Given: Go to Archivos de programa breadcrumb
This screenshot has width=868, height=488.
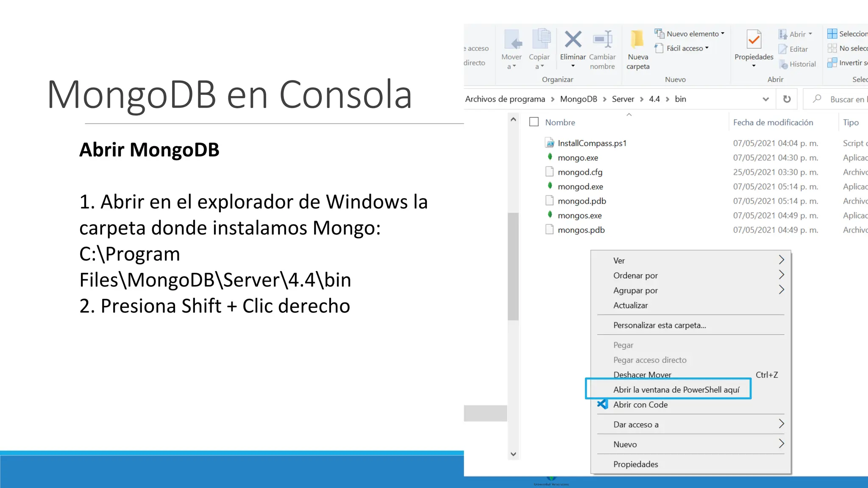Looking at the screenshot, I should tap(505, 99).
